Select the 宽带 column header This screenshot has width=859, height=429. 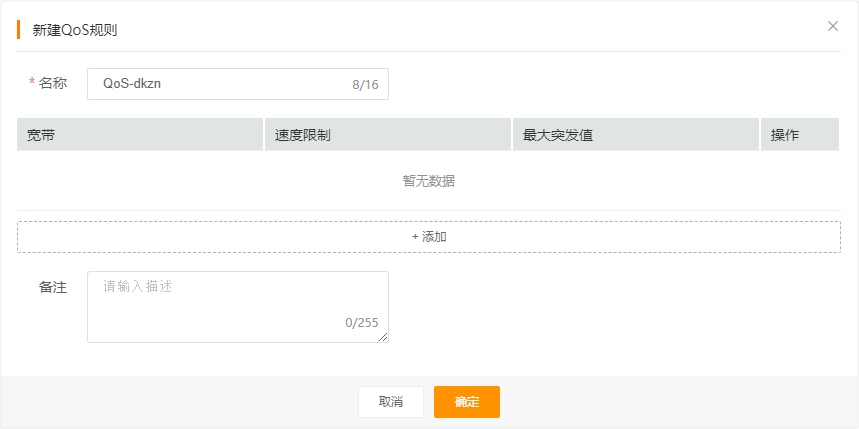140,135
